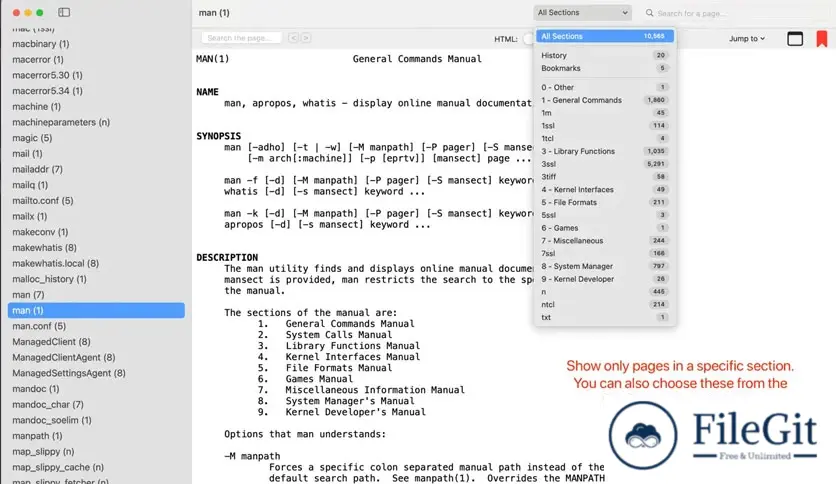Select 8 - System Manager section
Viewport: 836px width, 484px height.
[x=605, y=267]
